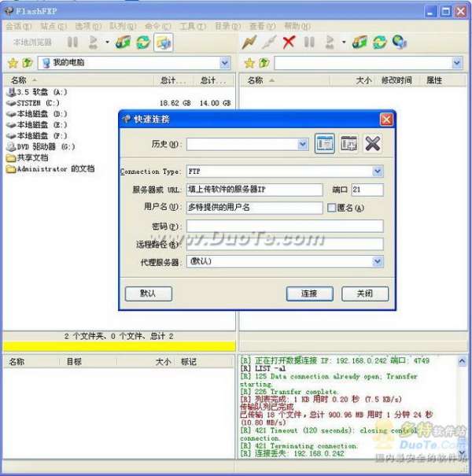Screen dimensions: 472x476
Task: Click the folder icon in local toolbar
Action: click(x=124, y=42)
